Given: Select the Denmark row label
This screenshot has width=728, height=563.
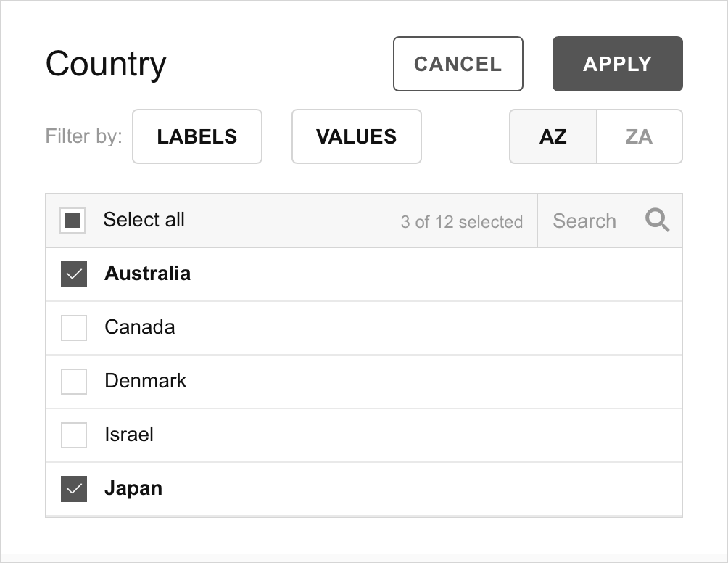Looking at the screenshot, I should coord(145,380).
